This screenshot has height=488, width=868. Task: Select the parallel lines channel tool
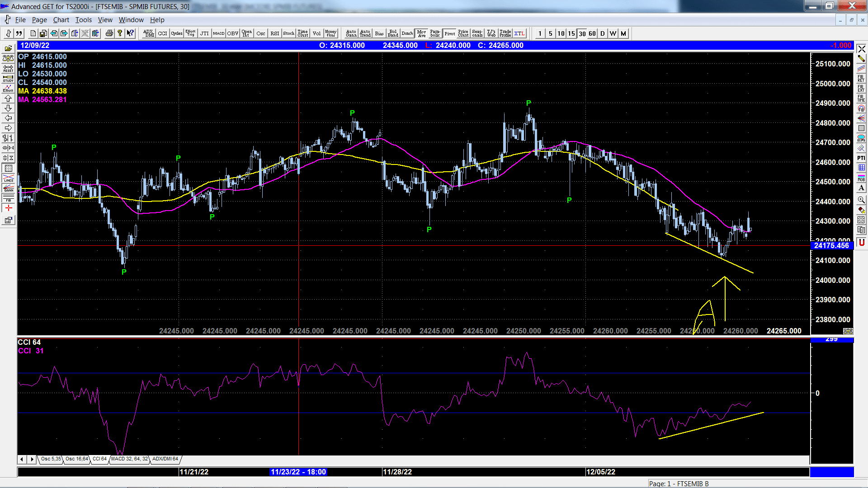point(861,69)
